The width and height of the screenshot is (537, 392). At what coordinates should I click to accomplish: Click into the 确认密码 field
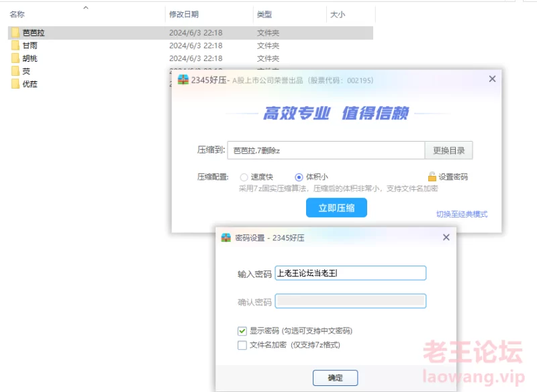[350, 301]
